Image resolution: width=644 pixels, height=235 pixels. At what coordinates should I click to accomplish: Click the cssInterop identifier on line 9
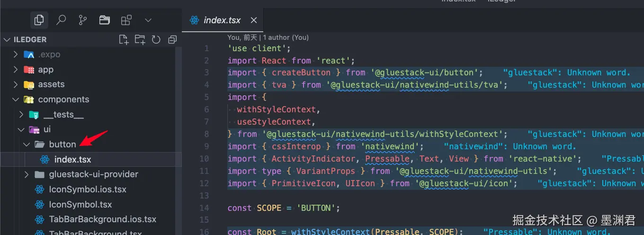[x=296, y=146]
